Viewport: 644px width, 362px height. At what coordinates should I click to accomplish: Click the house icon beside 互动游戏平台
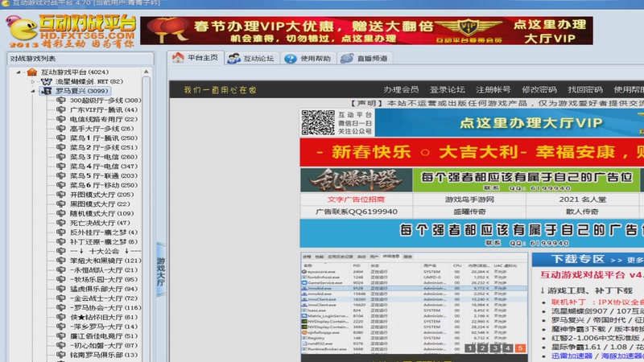tap(32, 72)
